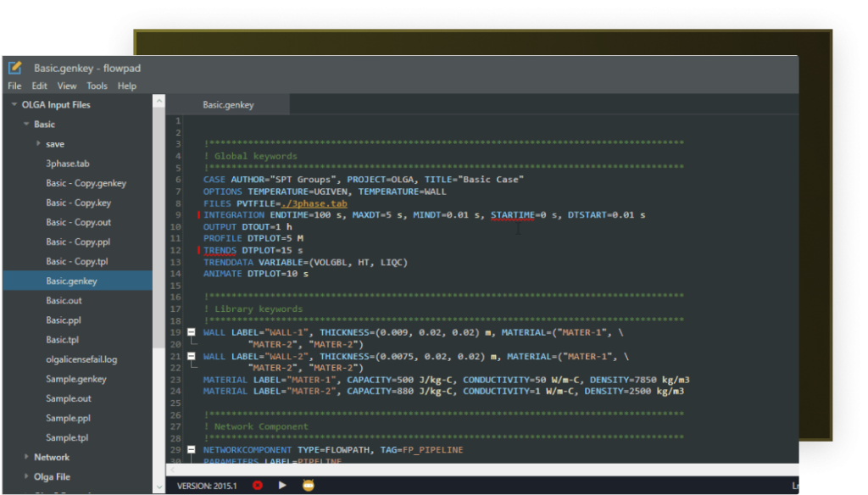Screen dimensions: 868x495
Task: Click the flowpad app icon in title bar
Action: click(x=14, y=68)
